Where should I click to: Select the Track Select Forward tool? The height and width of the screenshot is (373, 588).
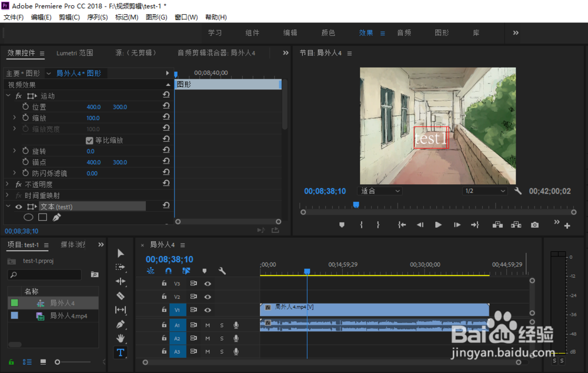(121, 267)
